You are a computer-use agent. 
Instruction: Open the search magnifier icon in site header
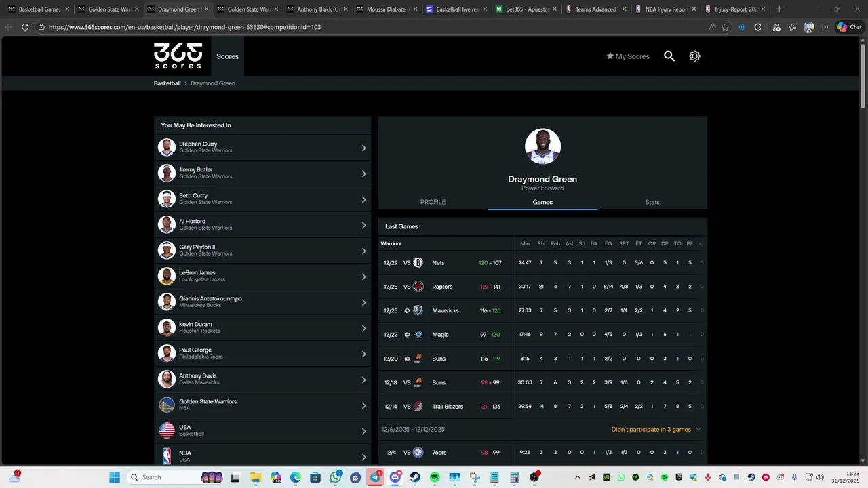669,56
